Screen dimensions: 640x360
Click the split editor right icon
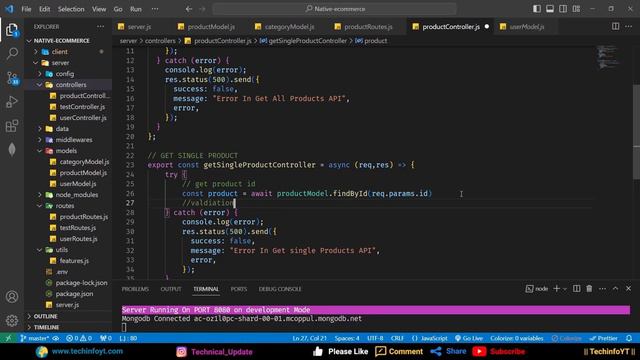click(615, 27)
